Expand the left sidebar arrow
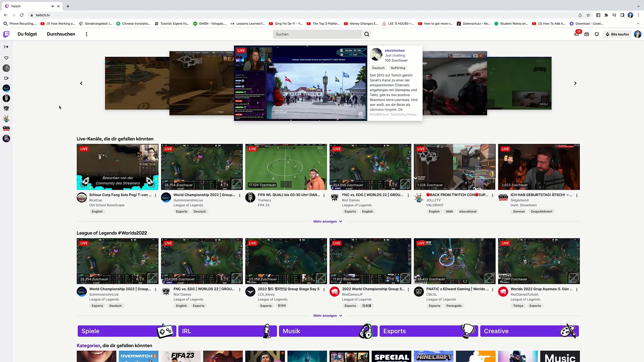The height and width of the screenshot is (362, 644). (6, 47)
